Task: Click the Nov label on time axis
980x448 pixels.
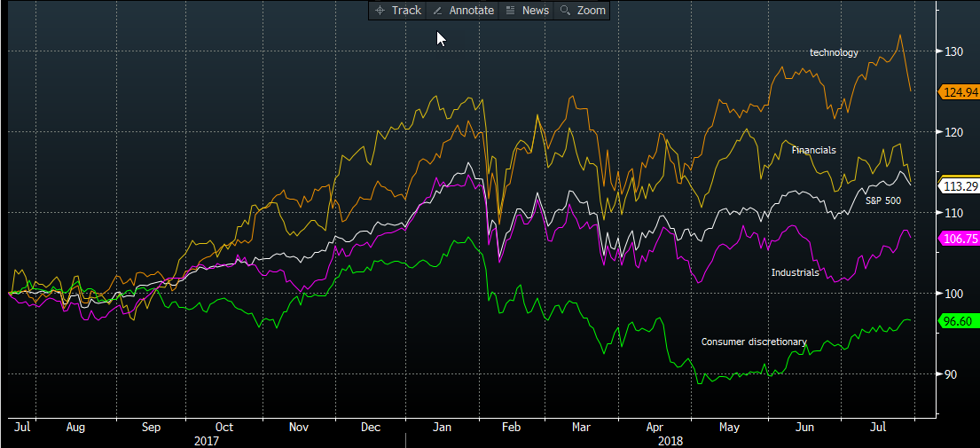Action: (299, 428)
